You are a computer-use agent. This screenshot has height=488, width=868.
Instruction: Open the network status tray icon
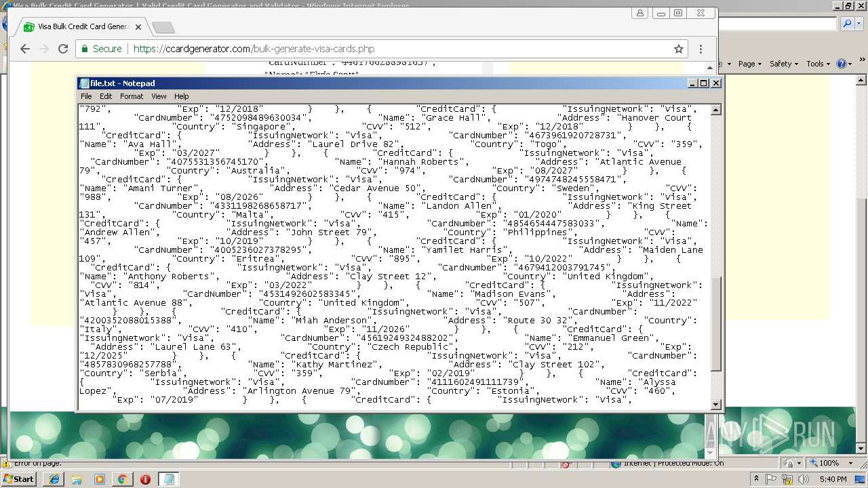point(787,479)
